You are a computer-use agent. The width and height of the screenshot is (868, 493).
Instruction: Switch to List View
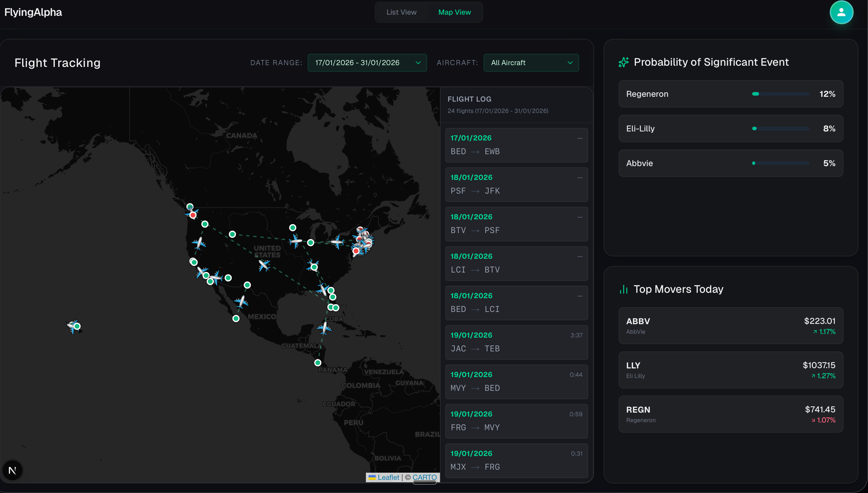(401, 12)
